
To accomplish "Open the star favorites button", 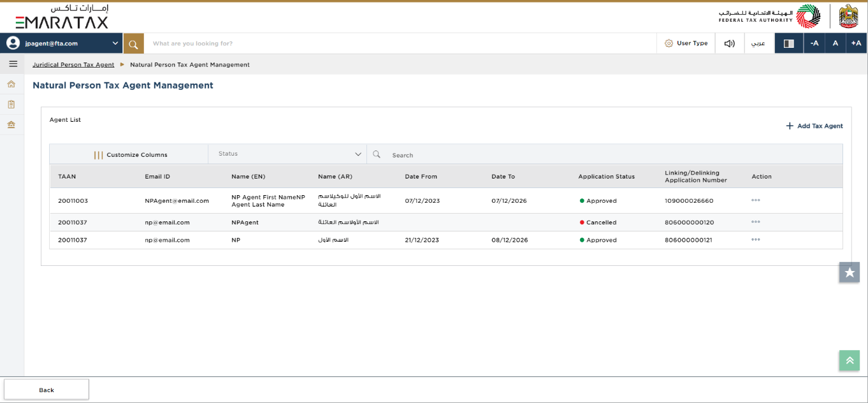I will tap(850, 272).
